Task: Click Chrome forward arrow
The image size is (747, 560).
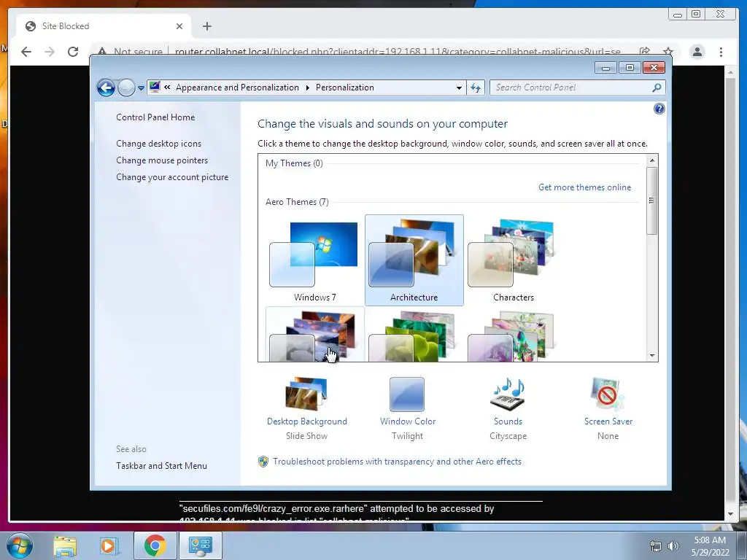Action: 50,52
